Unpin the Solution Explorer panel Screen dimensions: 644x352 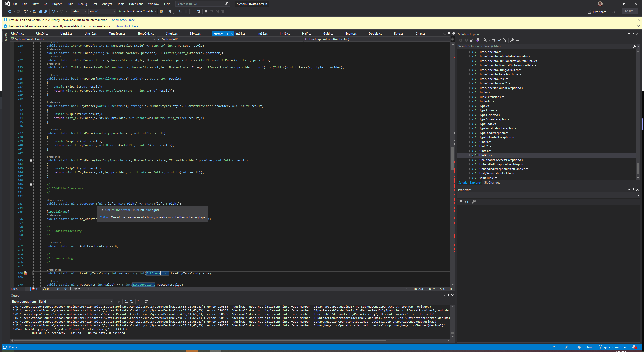633,34
